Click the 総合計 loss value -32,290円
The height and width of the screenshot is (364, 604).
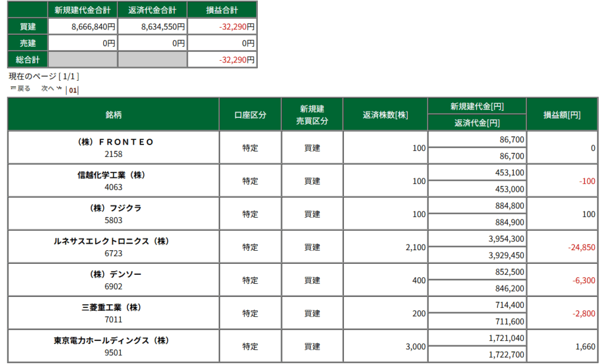pos(237,60)
